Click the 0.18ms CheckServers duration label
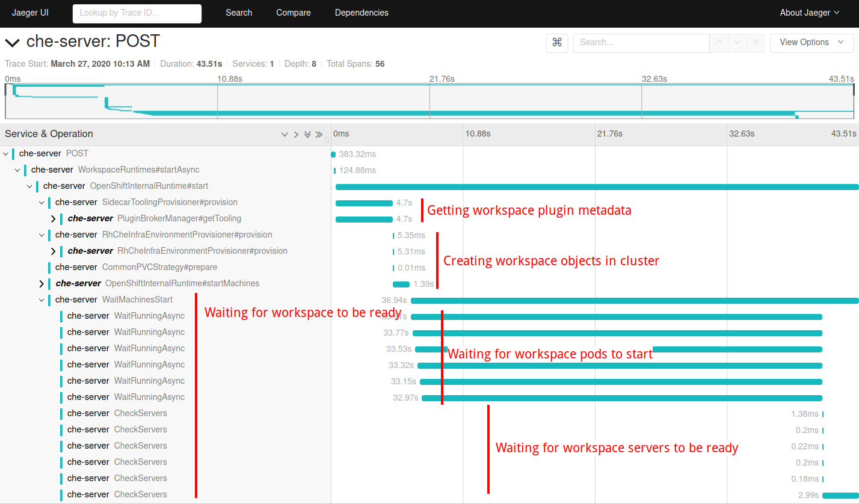 [805, 479]
